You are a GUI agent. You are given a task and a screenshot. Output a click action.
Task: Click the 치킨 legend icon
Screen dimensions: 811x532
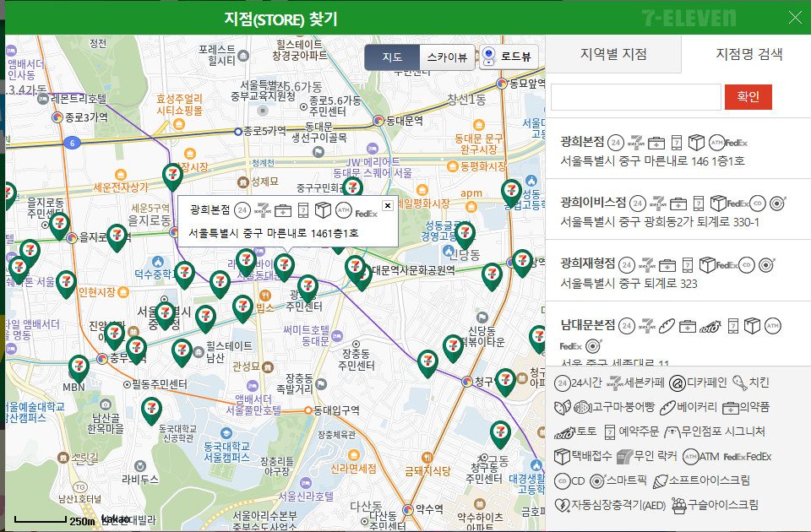[740, 383]
